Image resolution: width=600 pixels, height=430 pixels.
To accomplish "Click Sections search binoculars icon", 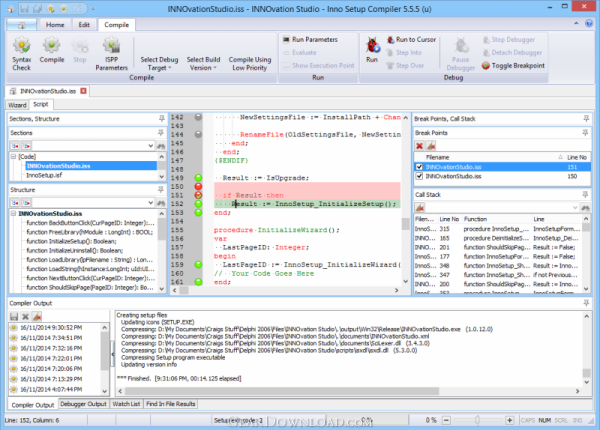I will [x=161, y=146].
